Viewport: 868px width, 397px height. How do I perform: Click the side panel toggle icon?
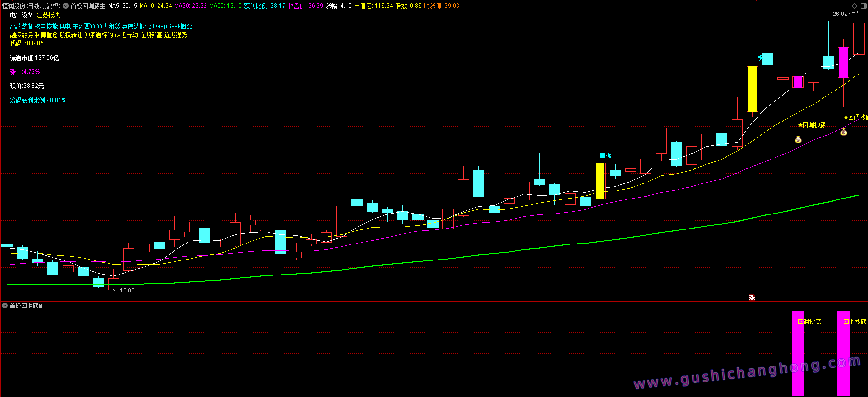(x=863, y=6)
